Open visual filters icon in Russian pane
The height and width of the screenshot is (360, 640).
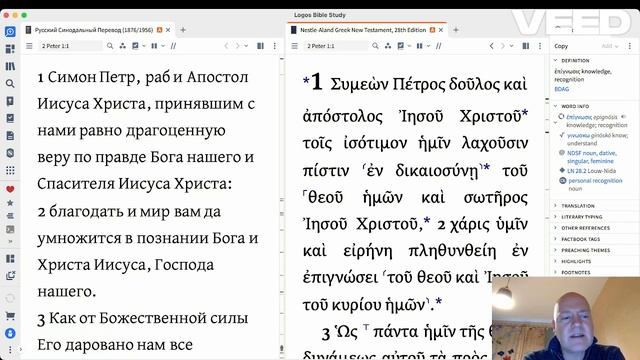135,46
